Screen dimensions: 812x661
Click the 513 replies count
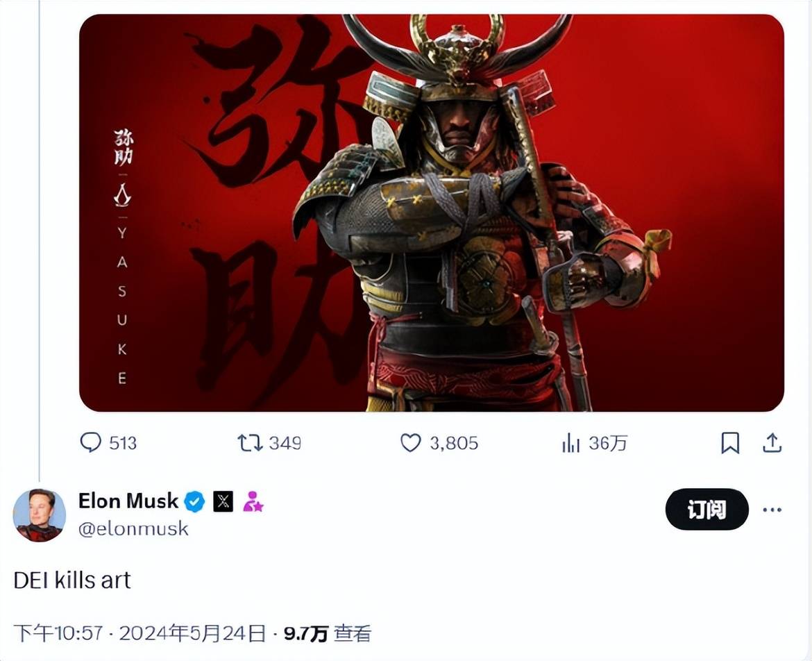(123, 444)
